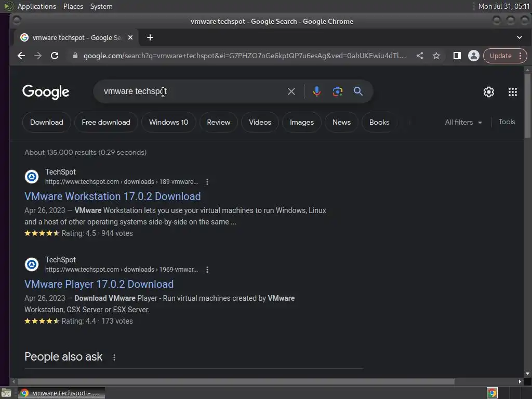Viewport: 532px width, 399px height.
Task: Click the Rating: 4.5 · 944 votes text
Action: click(x=97, y=233)
